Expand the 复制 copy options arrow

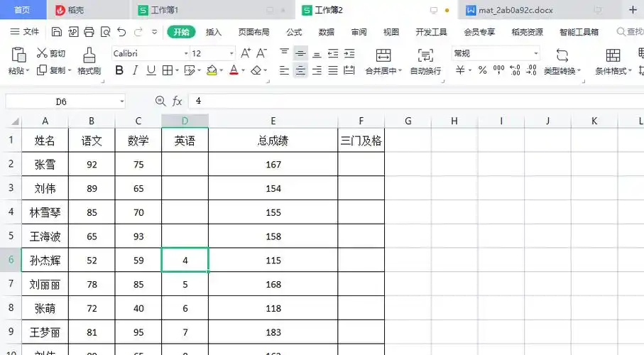click(x=70, y=71)
